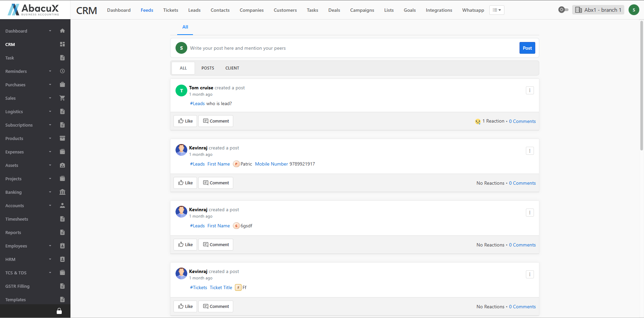
Task: Click the green S user avatar in header
Action: 634,10
